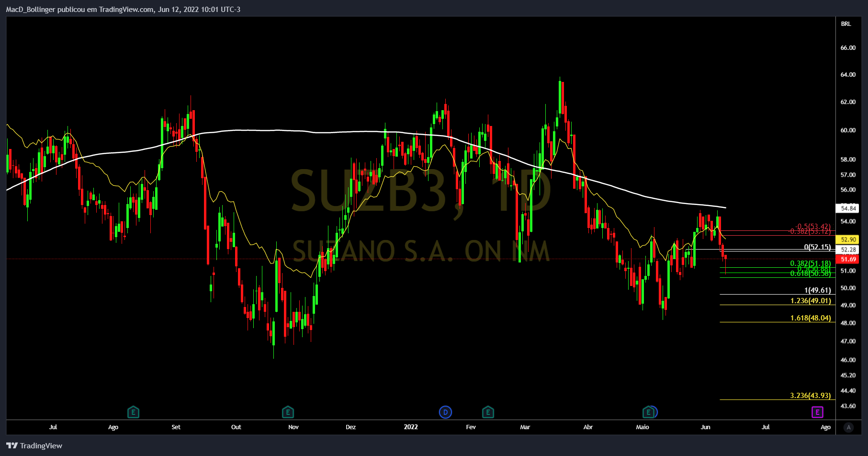Image resolution: width=868 pixels, height=456 pixels.
Task: Click the Out month label on time axis
Action: tap(236, 427)
